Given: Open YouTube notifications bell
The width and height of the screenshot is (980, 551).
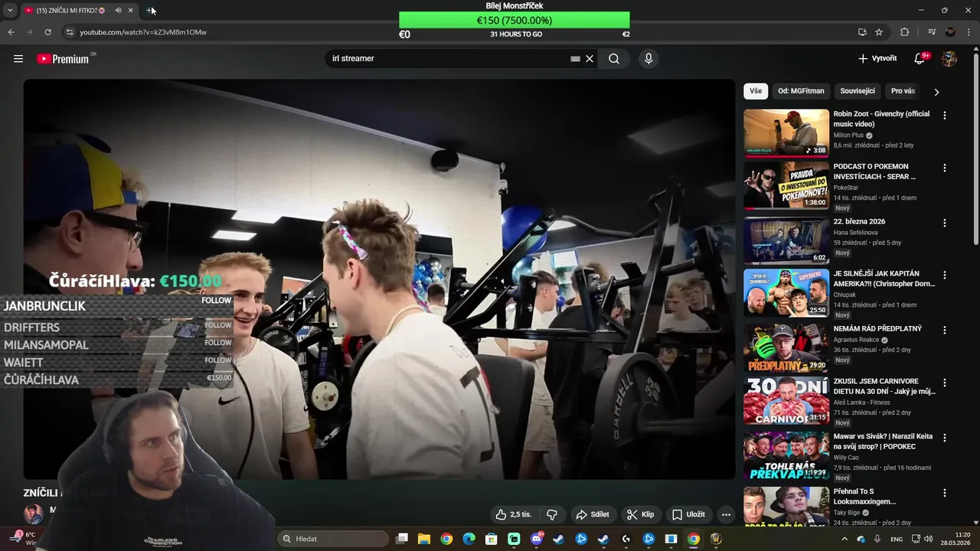Looking at the screenshot, I should click(920, 59).
